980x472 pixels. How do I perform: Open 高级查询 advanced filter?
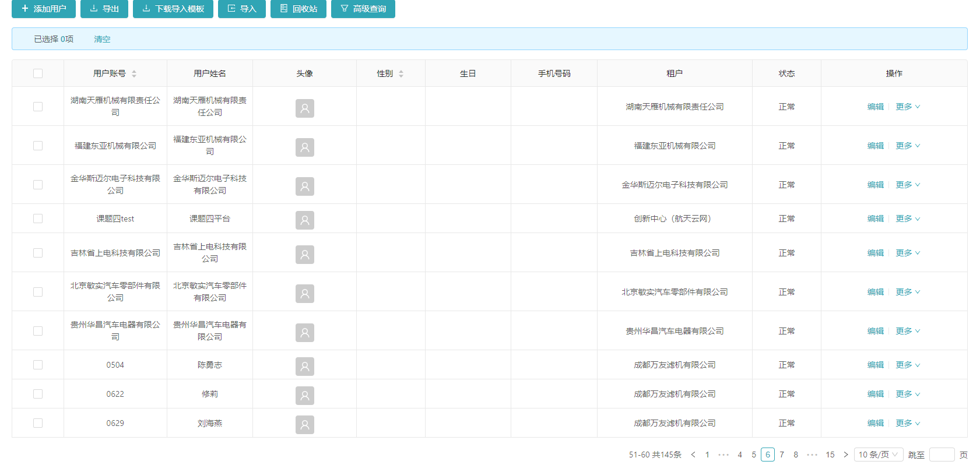[x=363, y=9]
